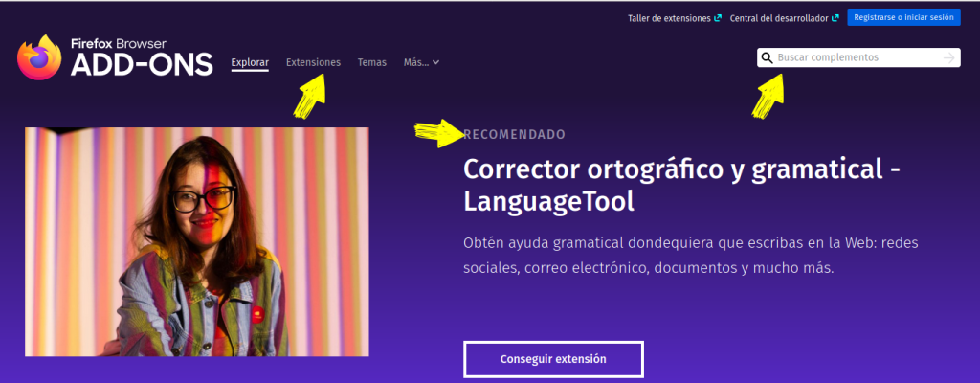Click the LanguageTool extension heading

(681, 185)
